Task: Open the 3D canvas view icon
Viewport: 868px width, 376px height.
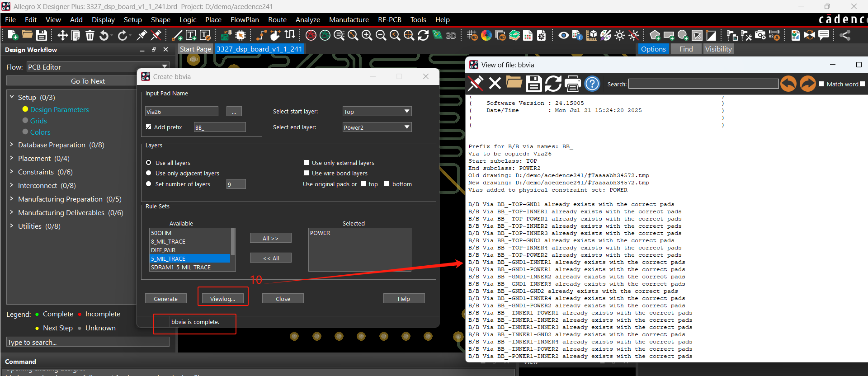Action: (x=451, y=35)
